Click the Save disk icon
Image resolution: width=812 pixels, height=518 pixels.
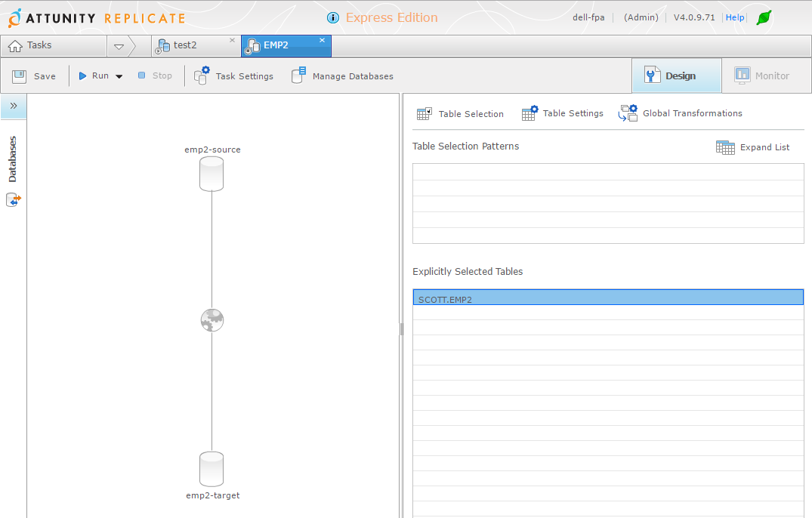(x=19, y=76)
